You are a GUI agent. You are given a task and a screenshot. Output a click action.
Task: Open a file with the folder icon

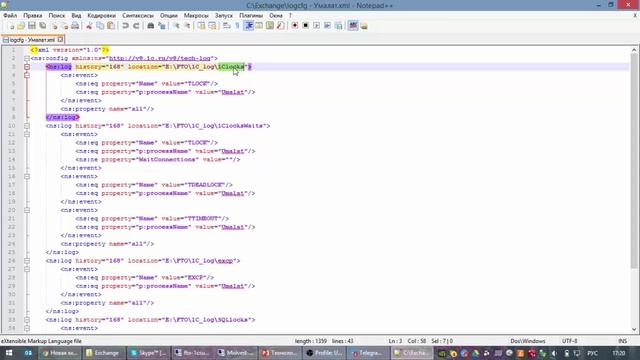click(21, 26)
